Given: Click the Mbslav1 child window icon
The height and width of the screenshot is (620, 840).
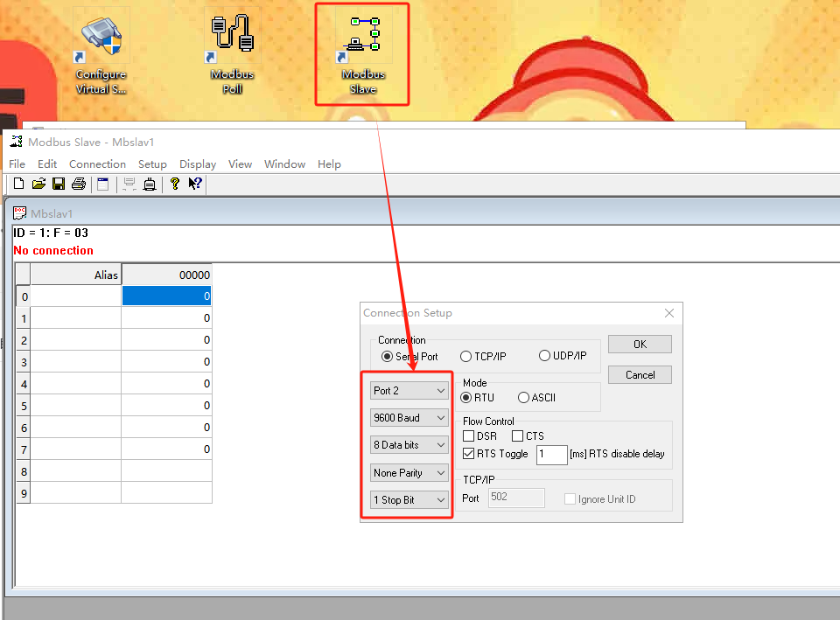Looking at the screenshot, I should point(20,213).
